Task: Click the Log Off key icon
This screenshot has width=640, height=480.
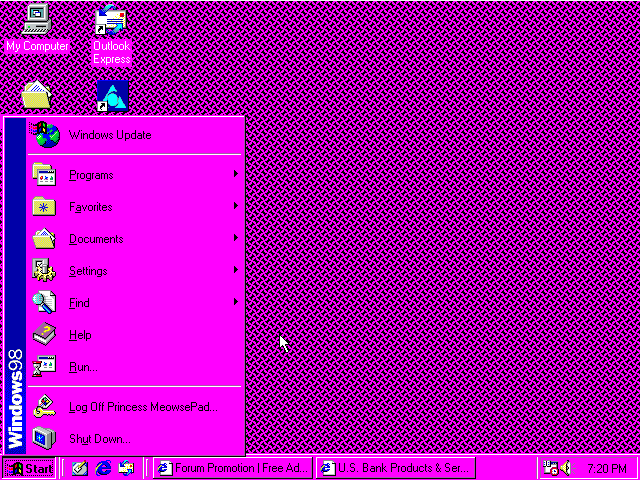Action: [x=44, y=407]
